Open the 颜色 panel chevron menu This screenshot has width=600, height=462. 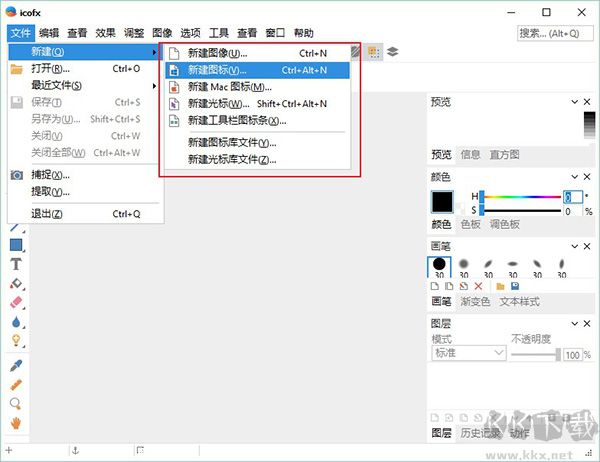click(574, 176)
